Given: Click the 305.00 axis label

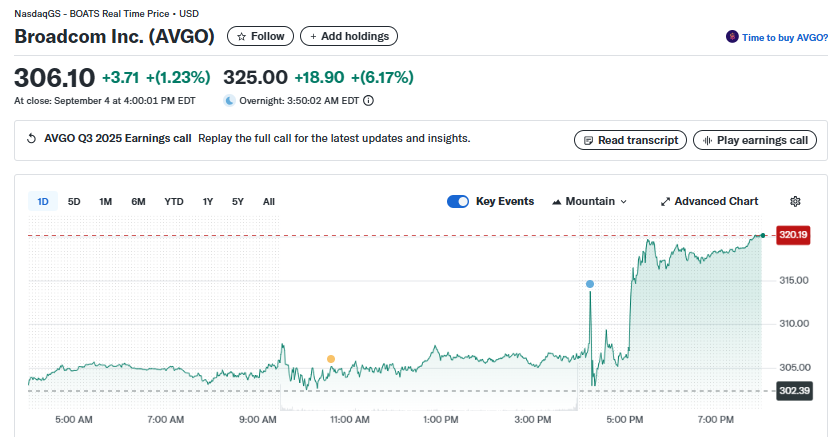Looking at the screenshot, I should tap(794, 368).
